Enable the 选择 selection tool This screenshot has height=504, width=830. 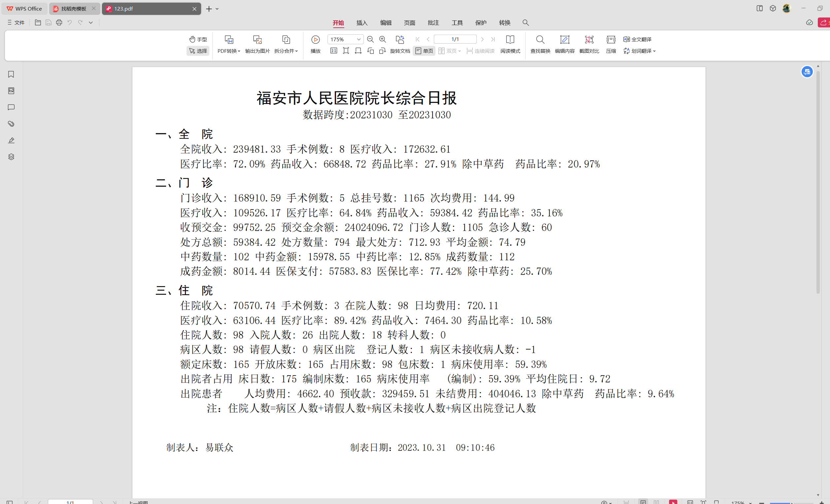coord(198,51)
